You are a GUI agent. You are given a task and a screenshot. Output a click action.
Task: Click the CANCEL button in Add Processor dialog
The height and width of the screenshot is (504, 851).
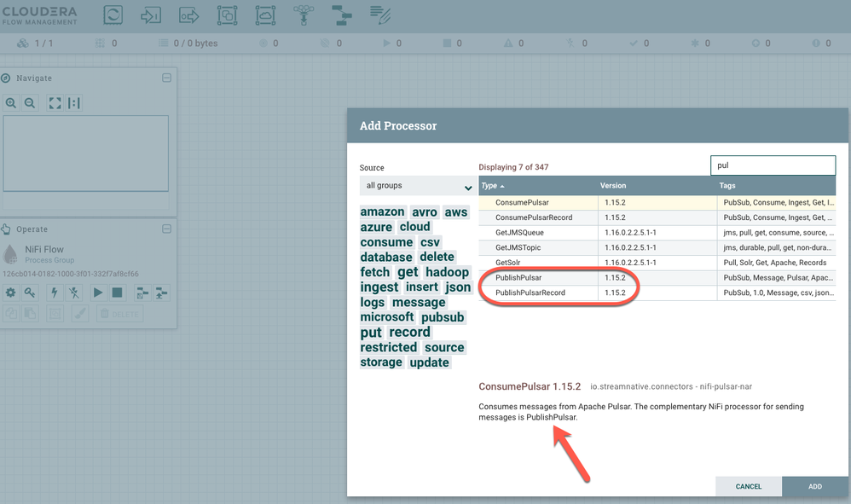tap(748, 486)
